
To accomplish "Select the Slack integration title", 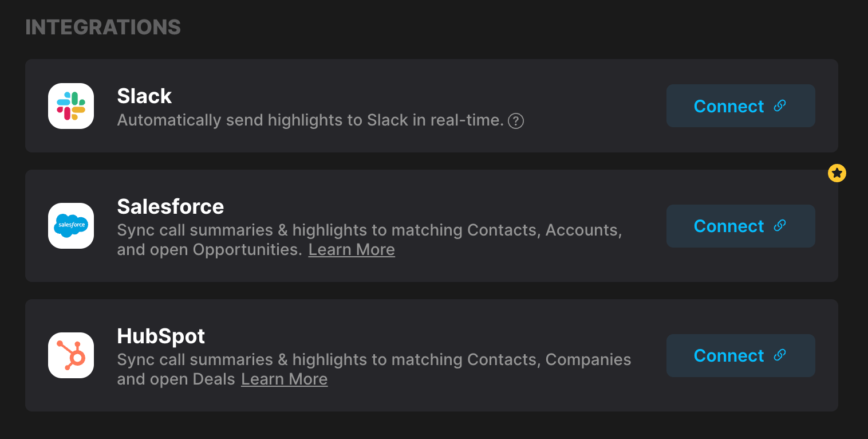I will 144,96.
